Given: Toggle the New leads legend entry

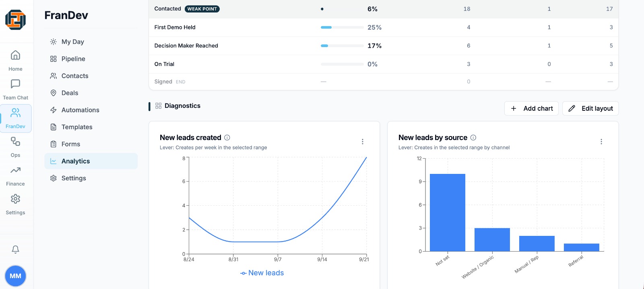Looking at the screenshot, I should tap(262, 273).
